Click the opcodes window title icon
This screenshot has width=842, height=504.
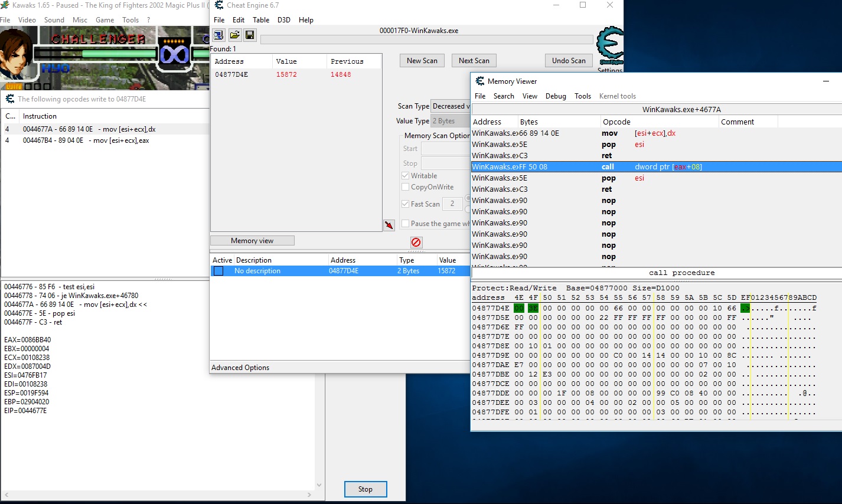(x=10, y=99)
